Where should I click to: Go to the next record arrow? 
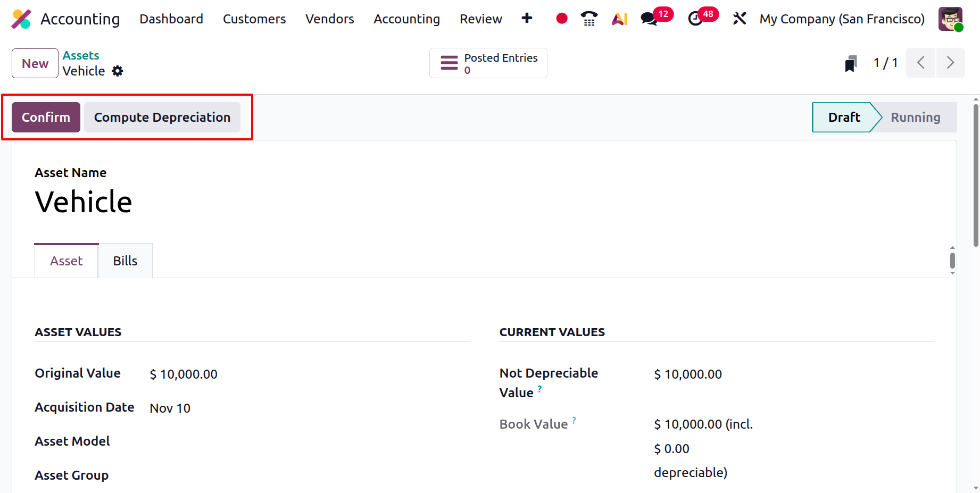[x=950, y=63]
